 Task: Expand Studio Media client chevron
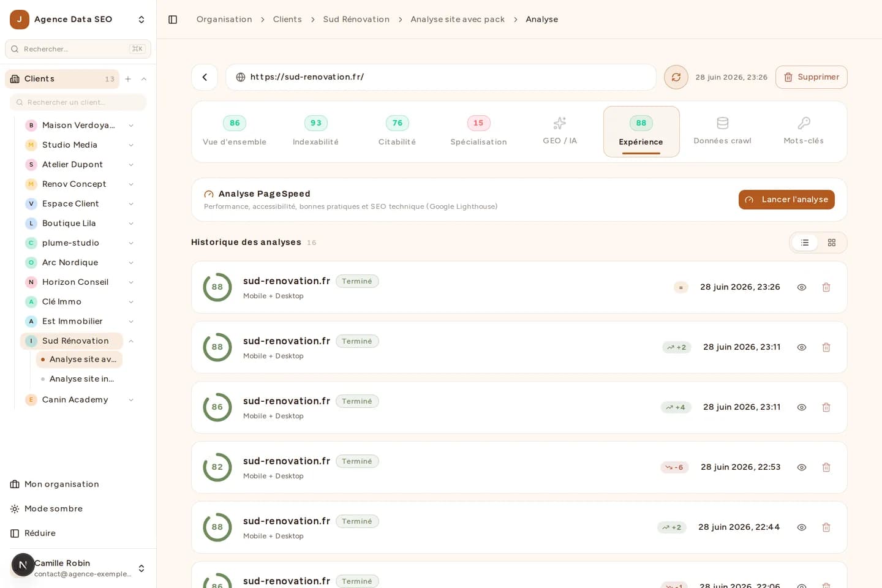coord(131,145)
